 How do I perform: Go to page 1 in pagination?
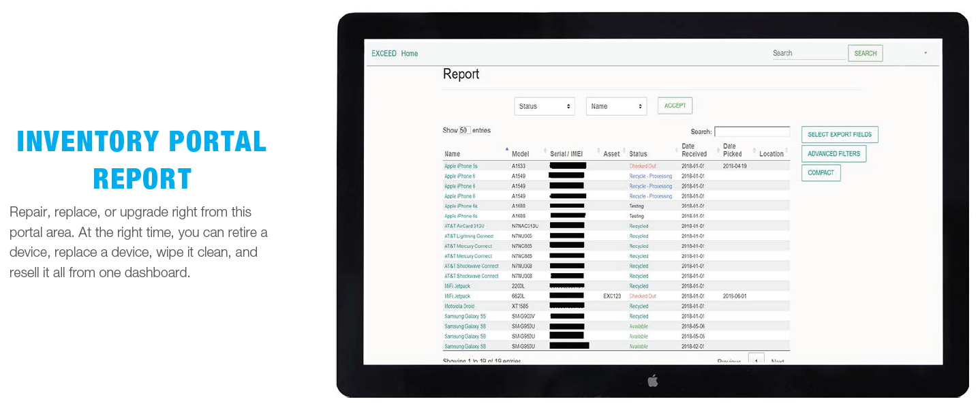(x=756, y=359)
